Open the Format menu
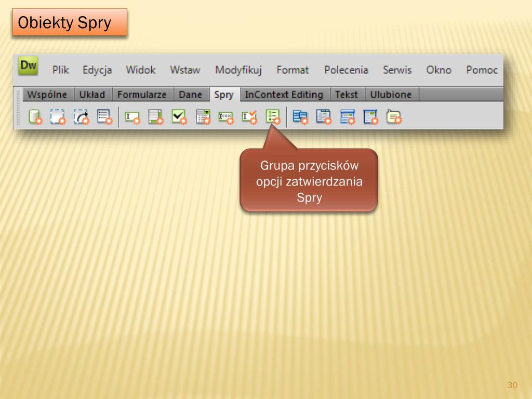This screenshot has height=399, width=532. [x=293, y=70]
